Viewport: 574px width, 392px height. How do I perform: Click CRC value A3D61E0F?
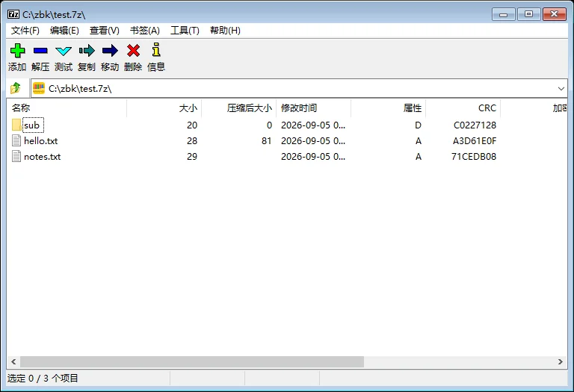point(475,141)
